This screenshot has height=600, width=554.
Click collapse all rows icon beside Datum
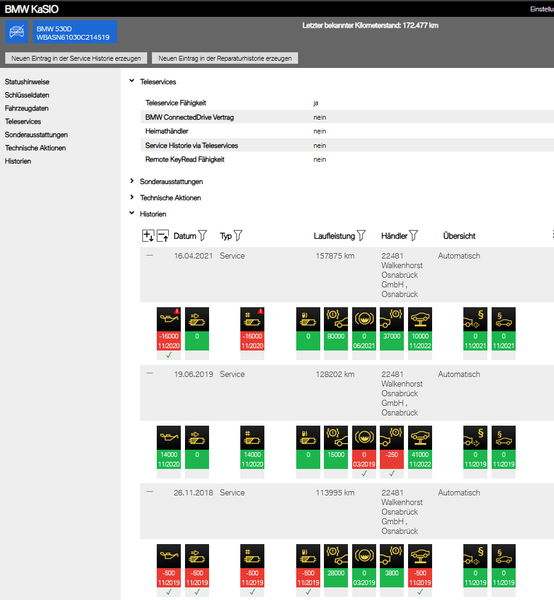coord(163,236)
